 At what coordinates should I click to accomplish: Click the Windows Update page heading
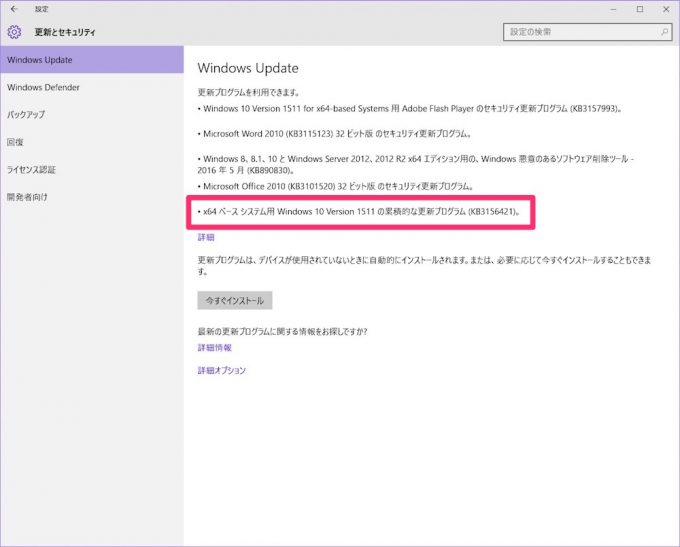coord(248,68)
